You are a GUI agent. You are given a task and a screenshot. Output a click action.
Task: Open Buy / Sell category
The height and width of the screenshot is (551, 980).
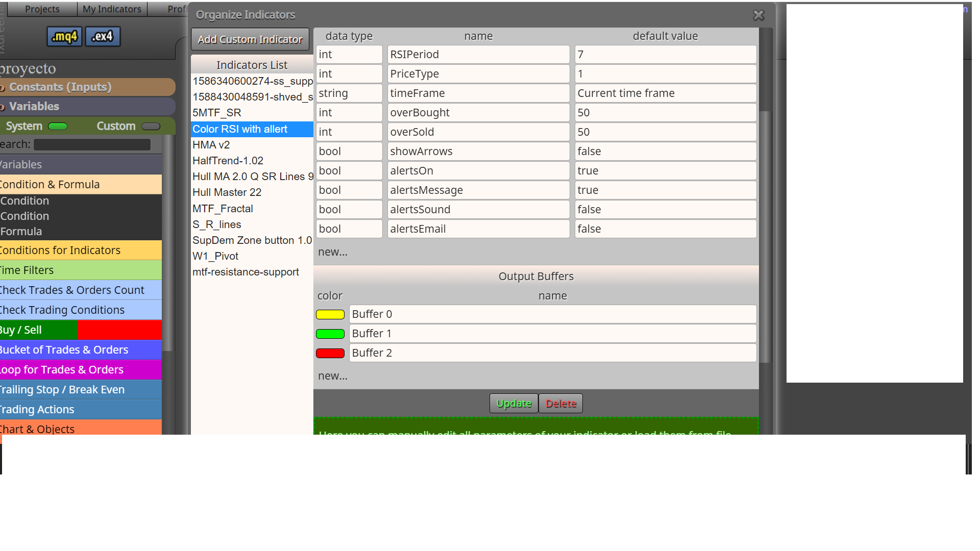[81, 330]
